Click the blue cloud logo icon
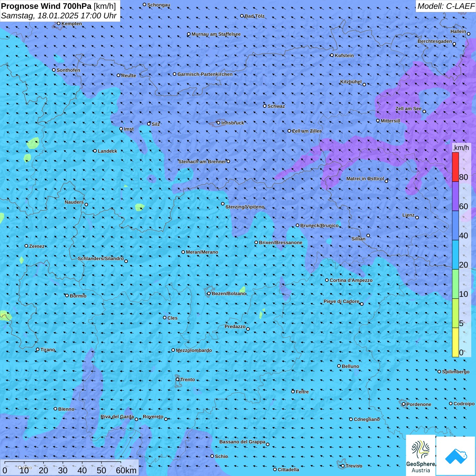 click(456, 456)
